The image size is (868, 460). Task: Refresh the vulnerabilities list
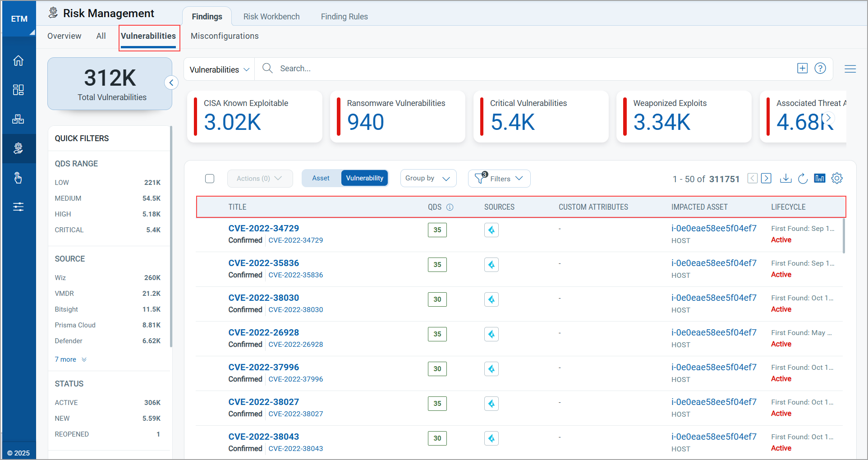point(803,179)
